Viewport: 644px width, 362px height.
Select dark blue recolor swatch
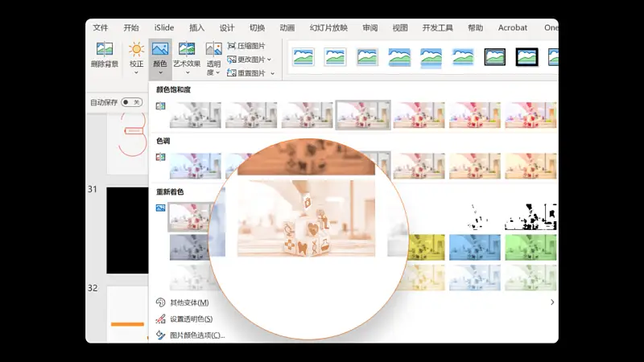click(475, 247)
